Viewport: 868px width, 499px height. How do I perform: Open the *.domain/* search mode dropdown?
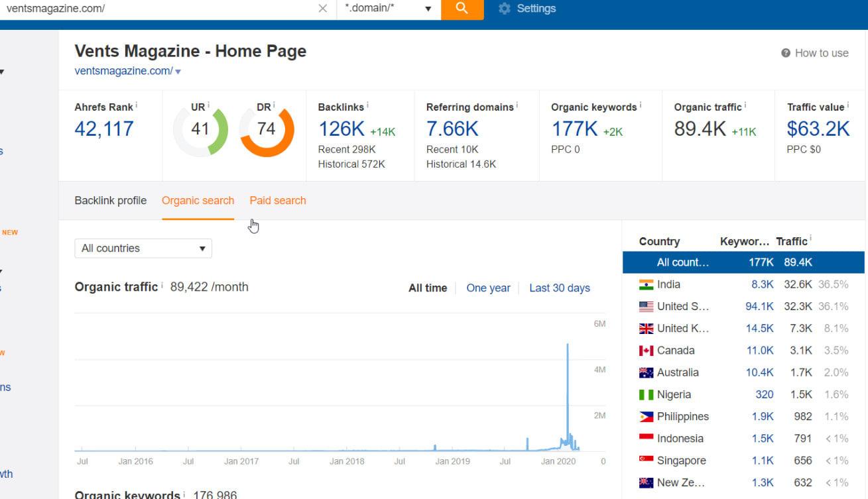(x=428, y=9)
